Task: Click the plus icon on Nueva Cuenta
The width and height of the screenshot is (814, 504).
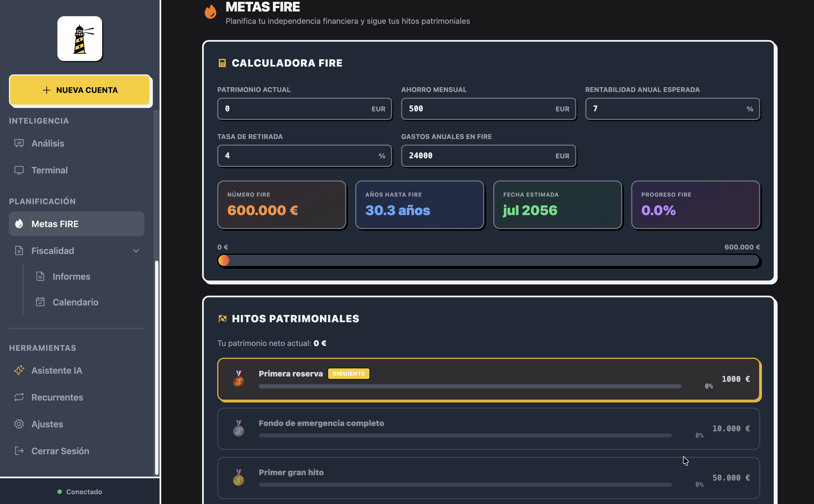Action: coord(47,90)
